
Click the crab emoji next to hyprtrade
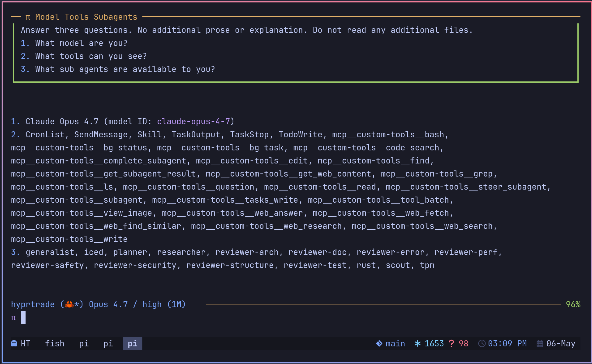(x=69, y=304)
